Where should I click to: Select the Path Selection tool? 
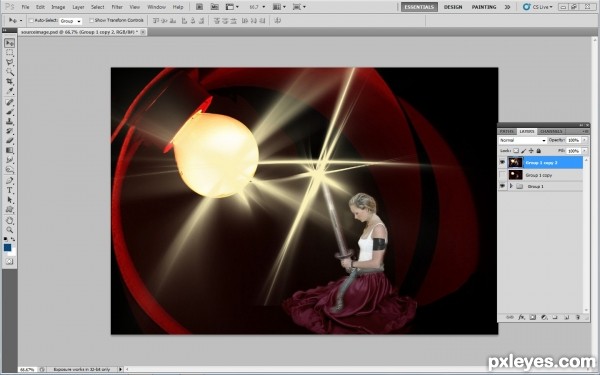click(9, 200)
